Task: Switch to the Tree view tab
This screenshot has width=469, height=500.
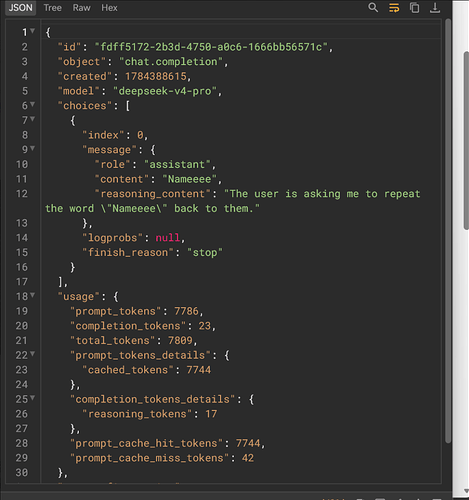Action: [x=53, y=8]
